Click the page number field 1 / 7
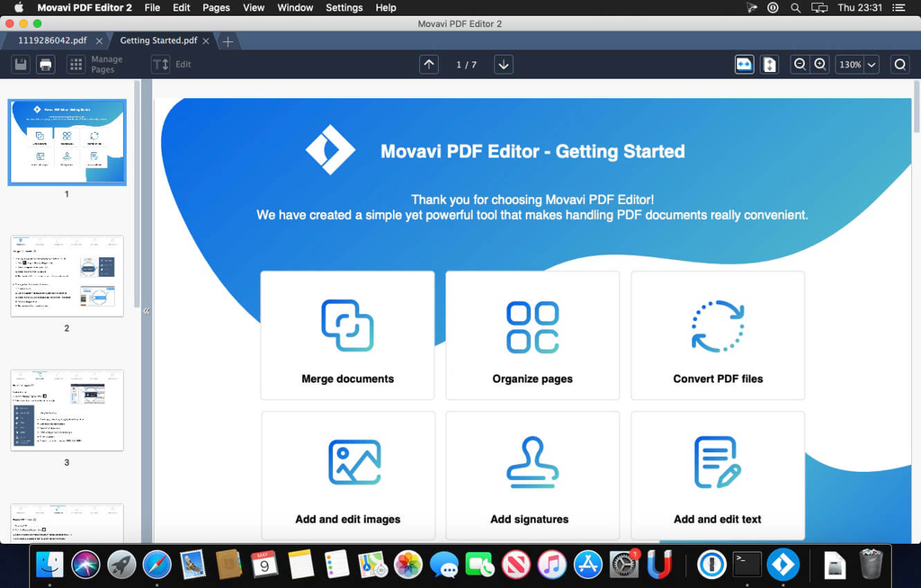Image resolution: width=921 pixels, height=588 pixels. tap(467, 65)
